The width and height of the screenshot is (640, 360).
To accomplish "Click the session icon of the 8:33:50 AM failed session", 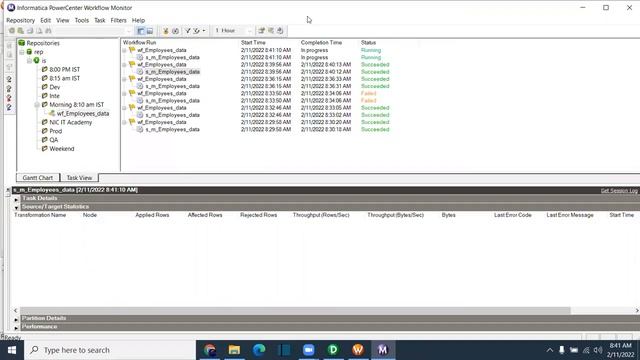I will [140, 100].
